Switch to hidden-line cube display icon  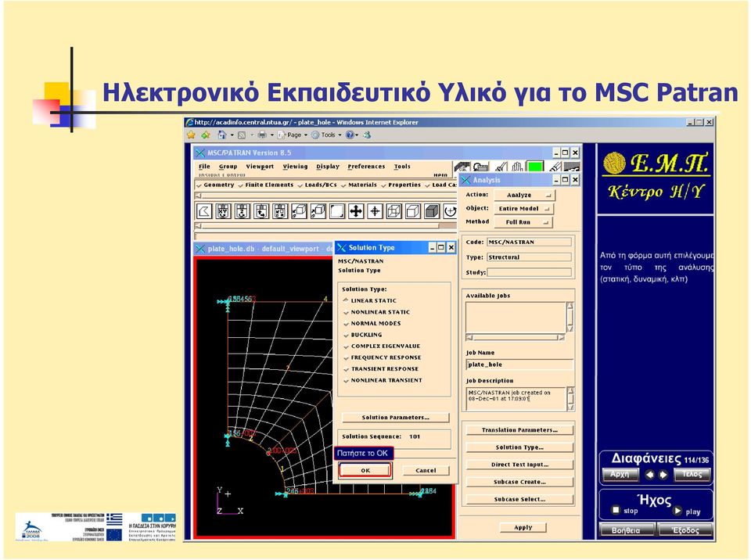(413, 211)
